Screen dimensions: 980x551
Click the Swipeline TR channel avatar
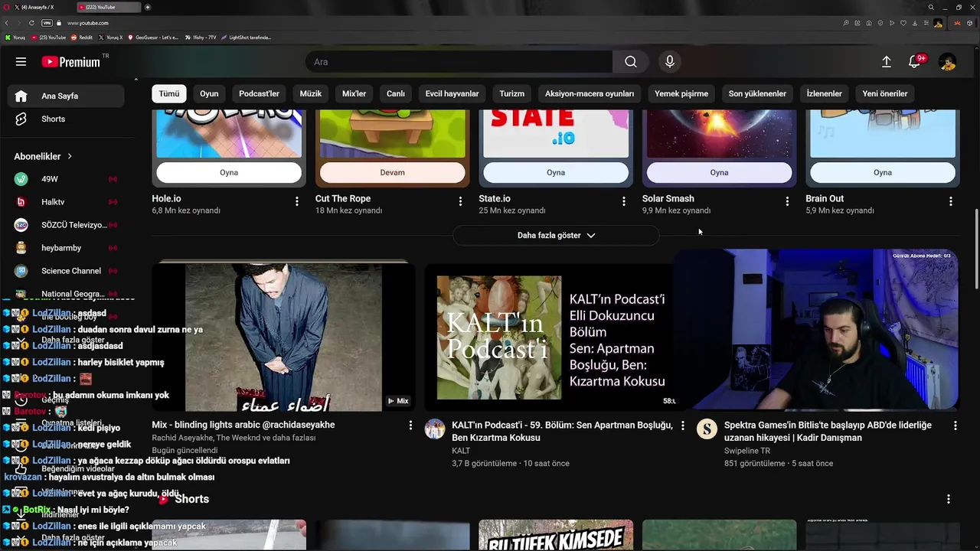coord(707,429)
